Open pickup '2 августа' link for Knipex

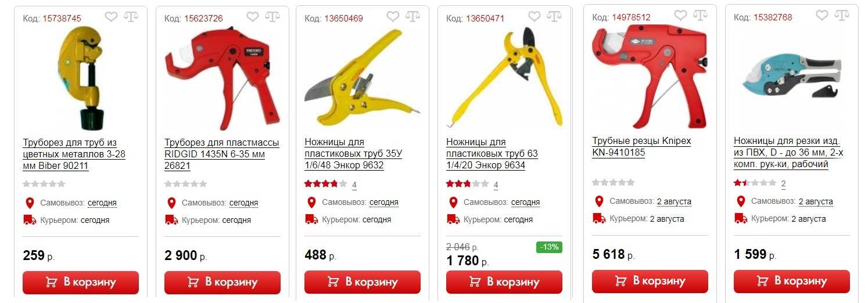click(x=674, y=202)
